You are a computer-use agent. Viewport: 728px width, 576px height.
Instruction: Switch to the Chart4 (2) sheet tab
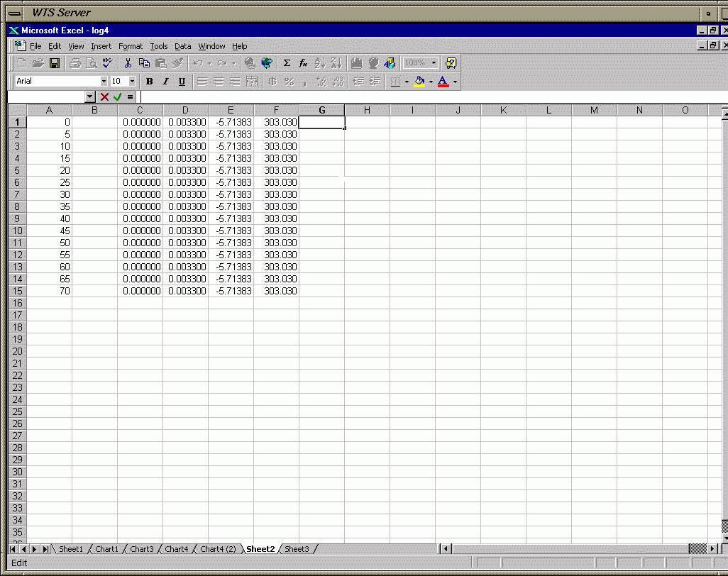[218, 549]
